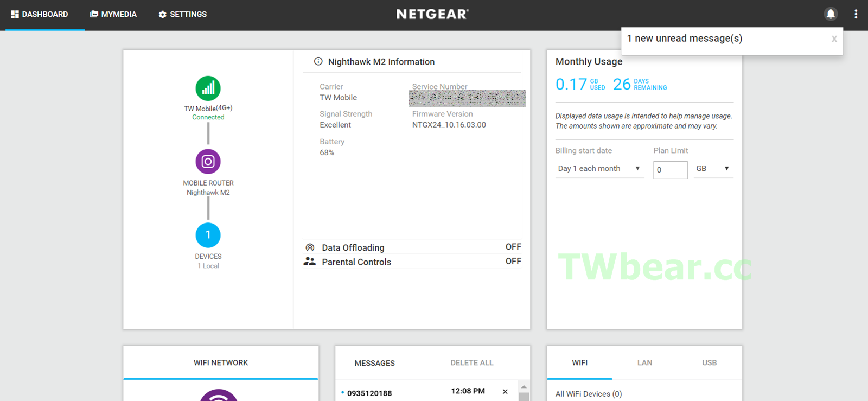The image size is (868, 401).
Task: Click the purple WiFi Network icon
Action: click(219, 395)
